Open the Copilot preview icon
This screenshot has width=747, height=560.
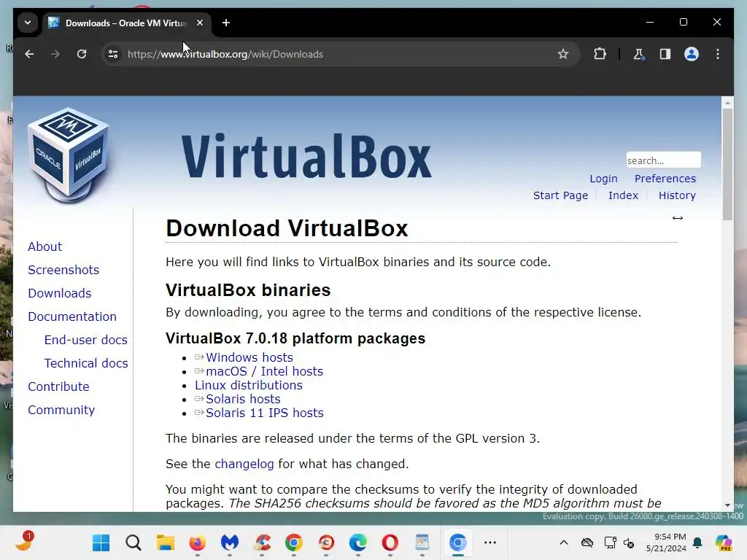point(724,542)
